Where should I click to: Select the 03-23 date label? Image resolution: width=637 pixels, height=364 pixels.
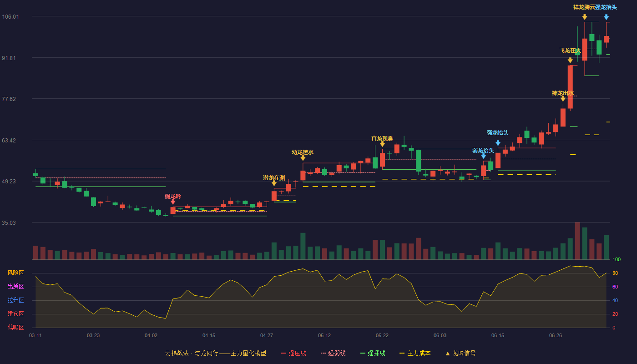93,335
